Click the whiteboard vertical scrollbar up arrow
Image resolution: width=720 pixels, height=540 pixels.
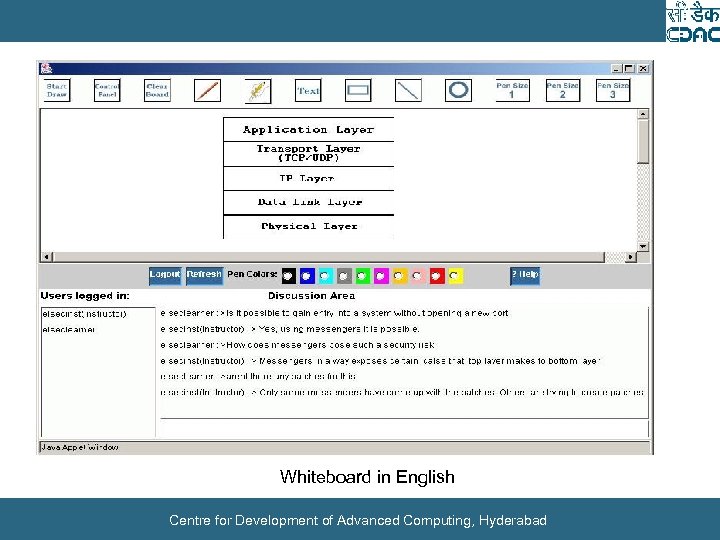click(x=643, y=114)
